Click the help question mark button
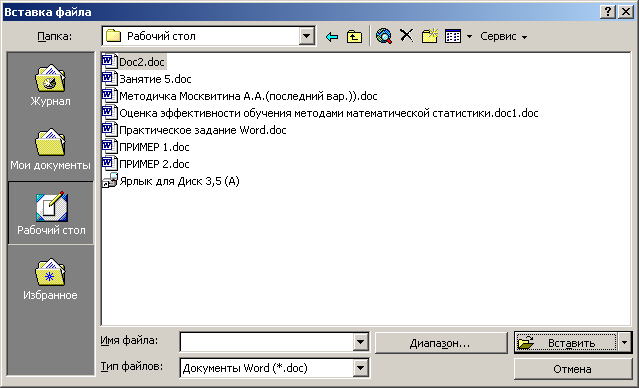The image size is (639, 388). pos(608,12)
